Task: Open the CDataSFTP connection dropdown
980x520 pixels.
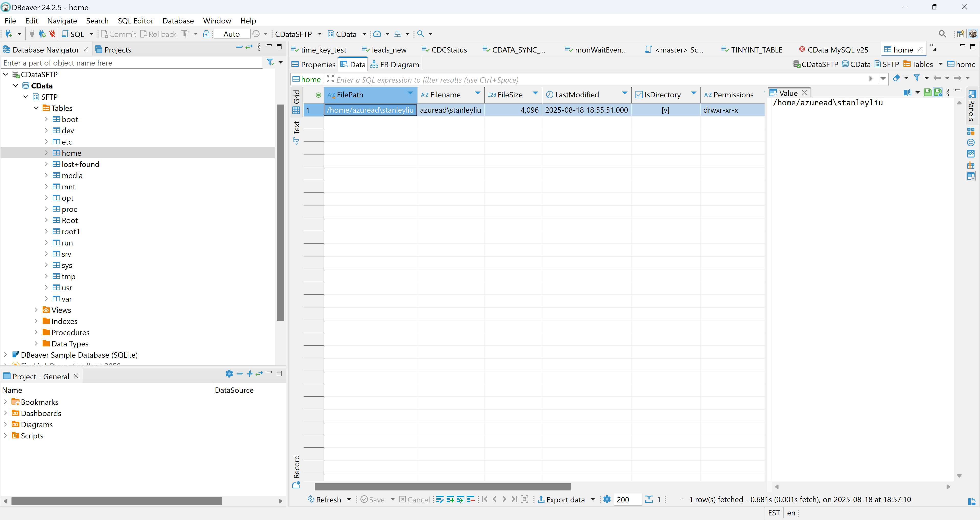Action: pyautogui.click(x=320, y=34)
